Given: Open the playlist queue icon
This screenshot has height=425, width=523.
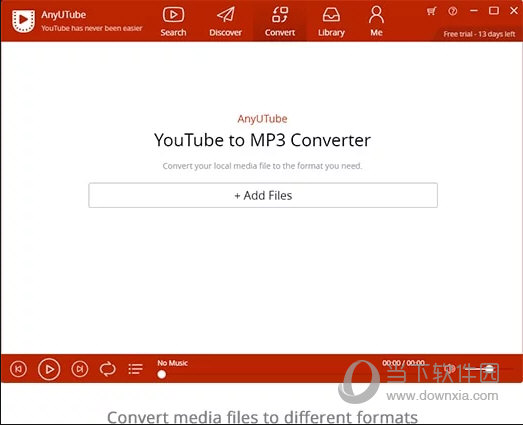Looking at the screenshot, I should 135,369.
